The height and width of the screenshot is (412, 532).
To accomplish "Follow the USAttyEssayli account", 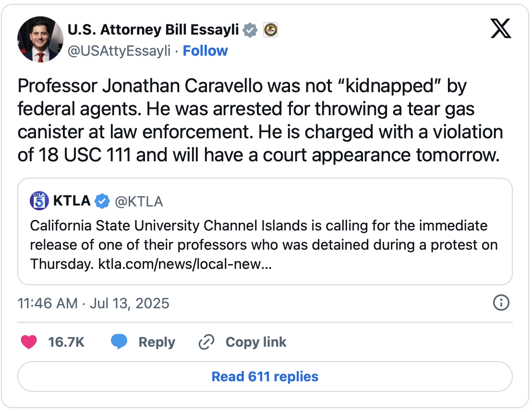I will click(206, 51).
